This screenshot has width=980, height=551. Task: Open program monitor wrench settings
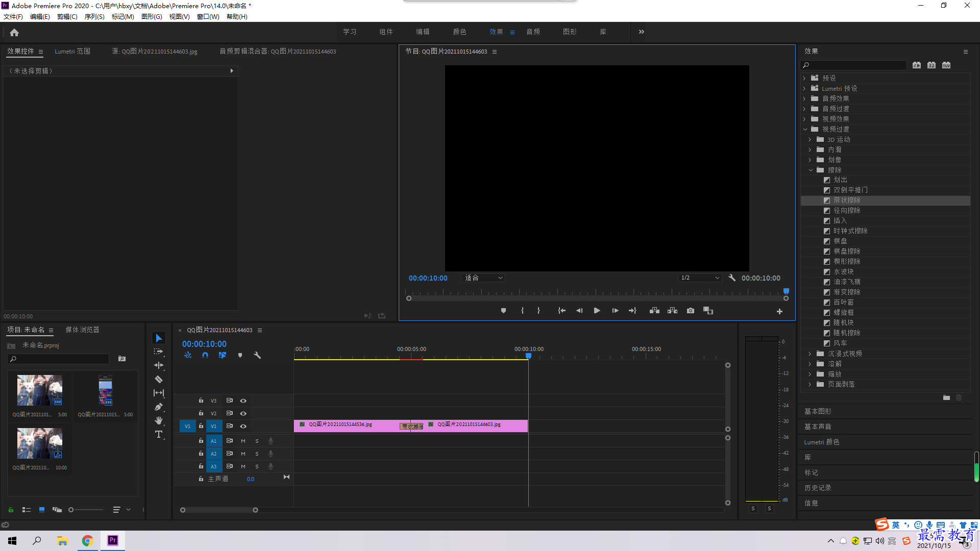pyautogui.click(x=732, y=278)
